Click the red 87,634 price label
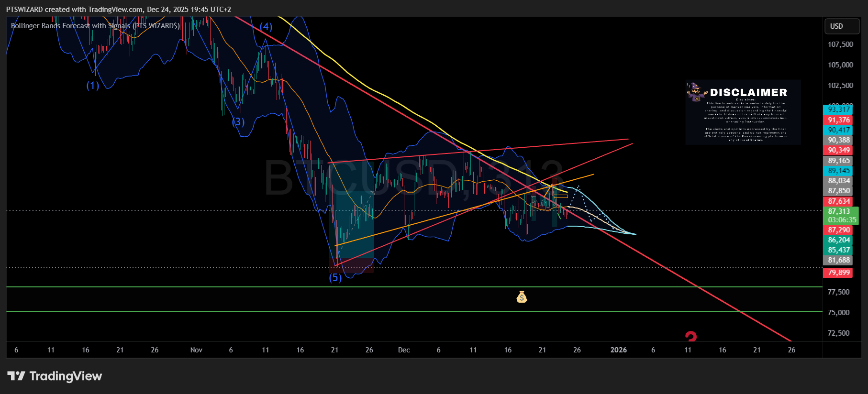The height and width of the screenshot is (394, 868). (x=839, y=201)
